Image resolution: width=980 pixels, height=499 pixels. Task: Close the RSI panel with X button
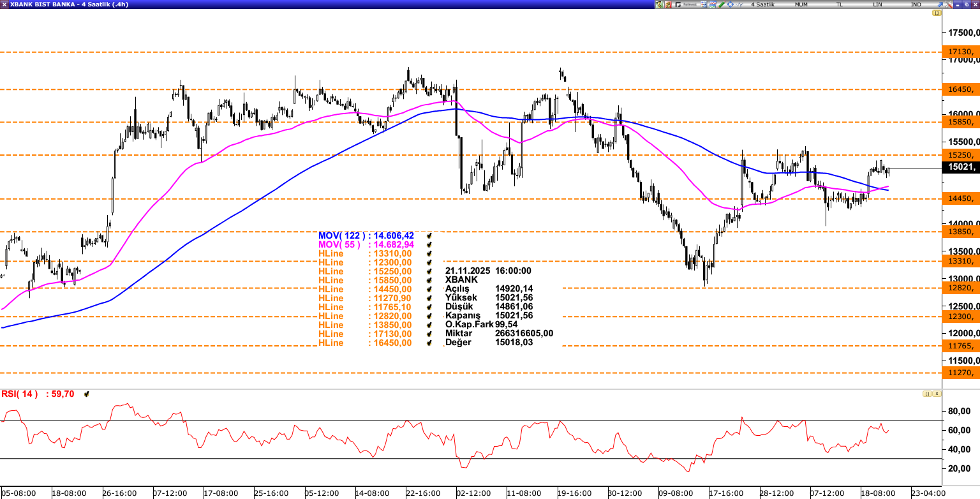pos(936,394)
